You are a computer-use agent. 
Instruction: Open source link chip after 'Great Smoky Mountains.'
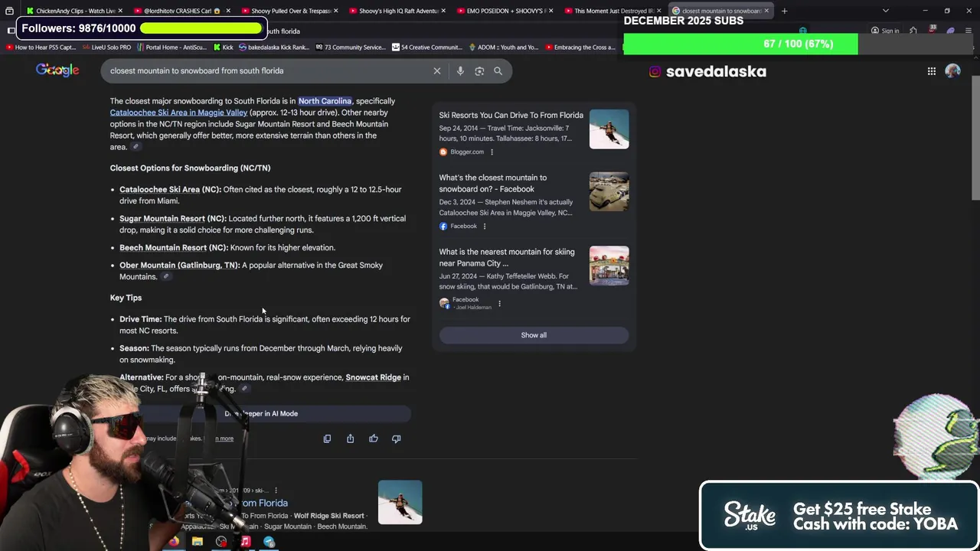coord(165,277)
